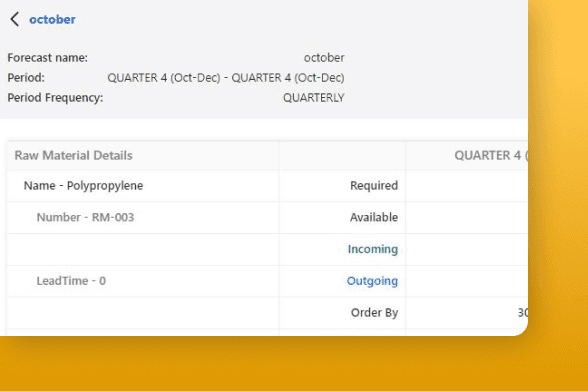Click the LeadTime - 0 cell

click(71, 281)
